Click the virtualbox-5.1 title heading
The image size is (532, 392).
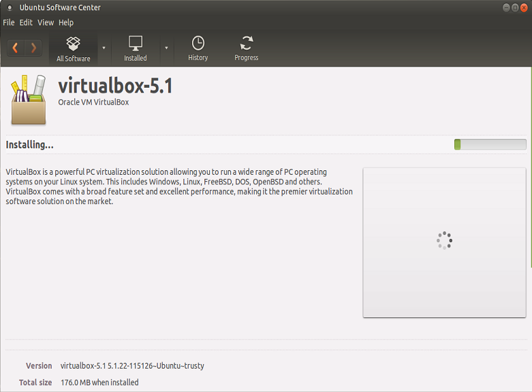pos(115,86)
